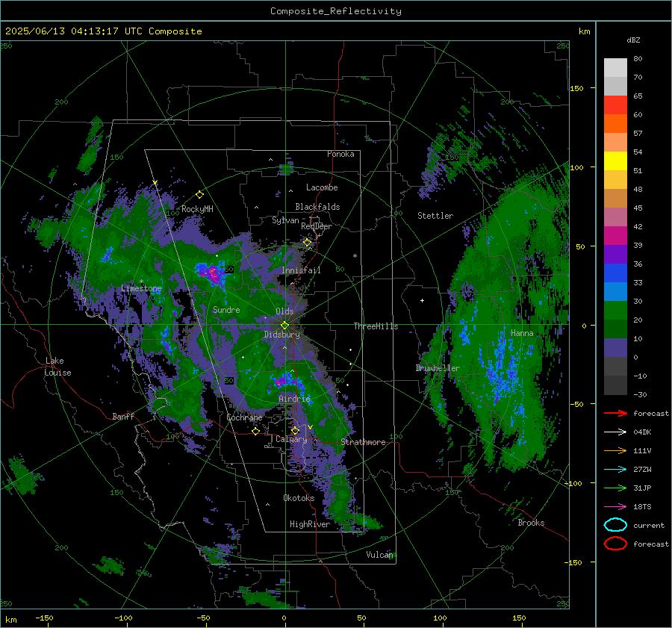Click the red 'forecast' ellipse legend symbol
This screenshot has width=672, height=628.
coord(615,544)
